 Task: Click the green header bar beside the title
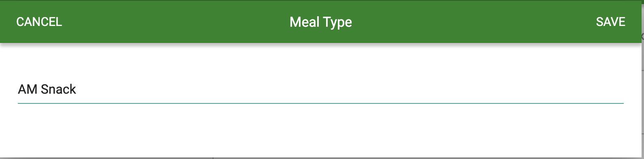[446, 22]
